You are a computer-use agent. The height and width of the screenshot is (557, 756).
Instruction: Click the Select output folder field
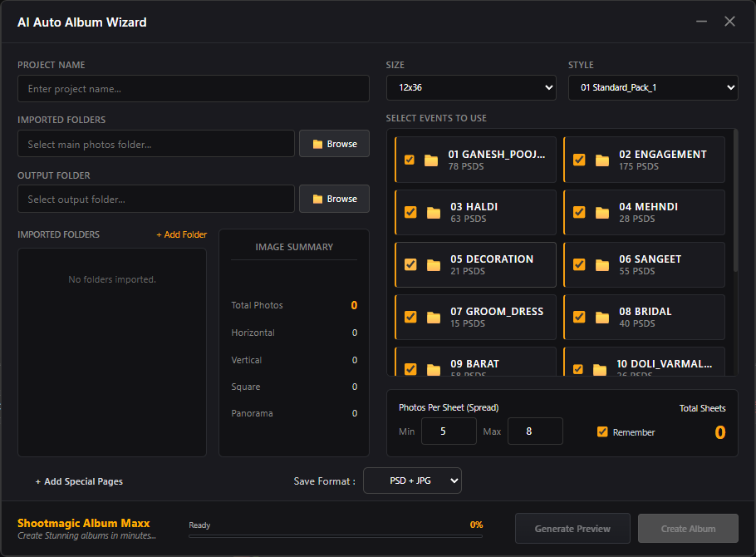(156, 199)
